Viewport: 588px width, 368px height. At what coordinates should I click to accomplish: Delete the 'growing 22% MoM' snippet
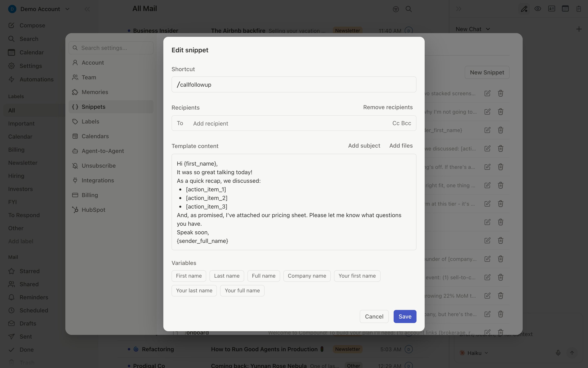[501, 296]
